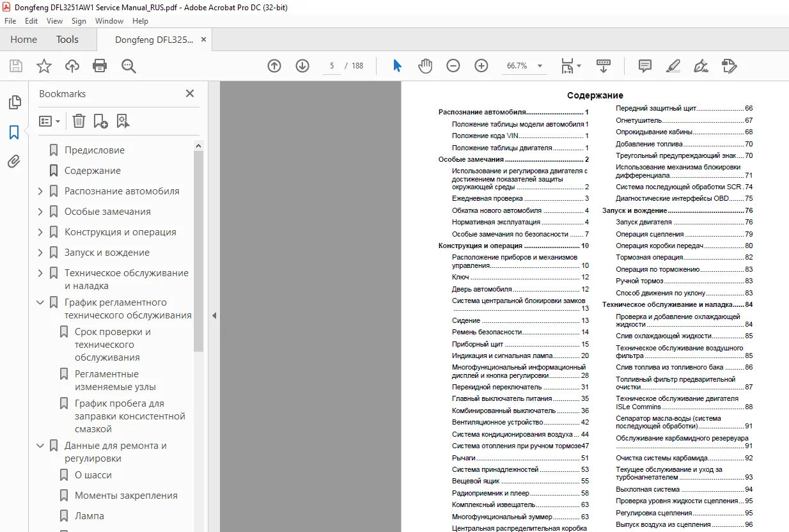Select the О шасси bookmark

point(93,475)
